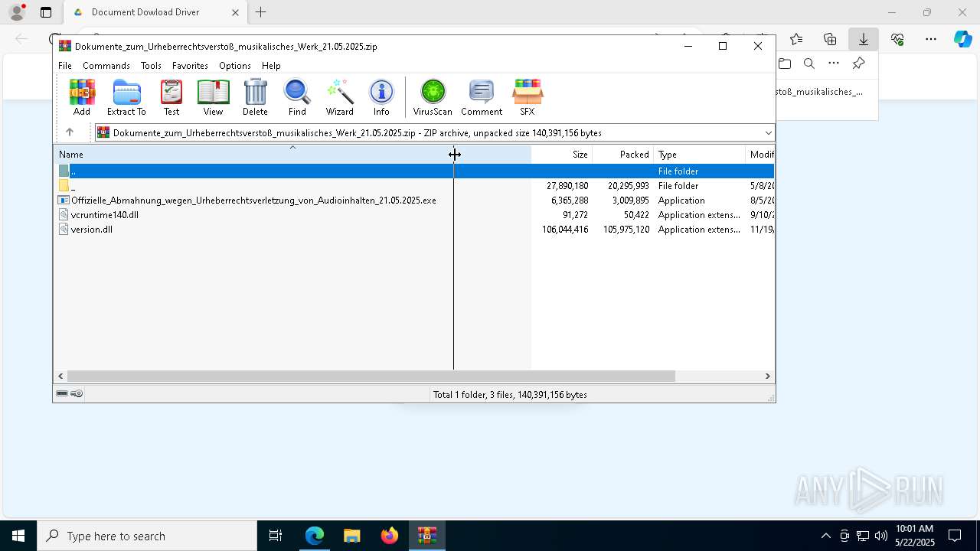
Task: Click the key password icon in status bar
Action: [x=77, y=394]
